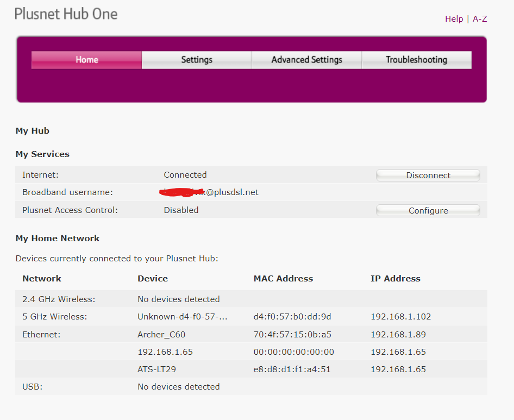Open the Advanced Settings tab
The height and width of the screenshot is (420, 514).
[306, 60]
